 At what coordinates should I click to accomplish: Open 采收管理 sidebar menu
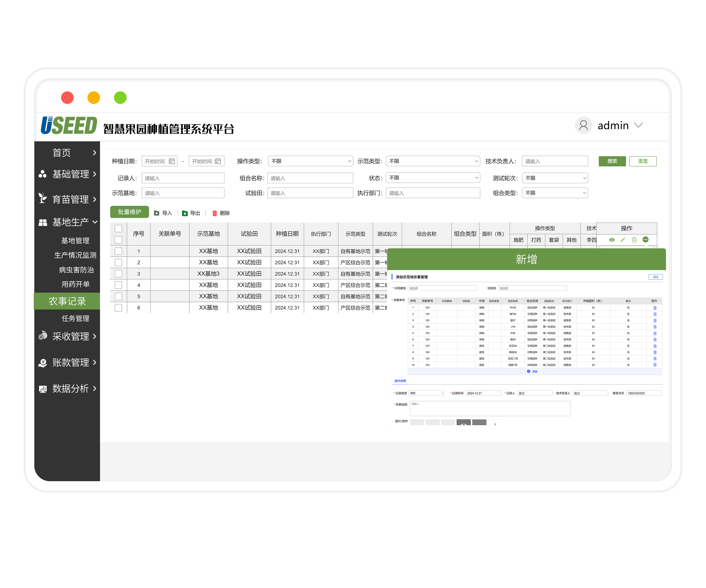pos(71,336)
